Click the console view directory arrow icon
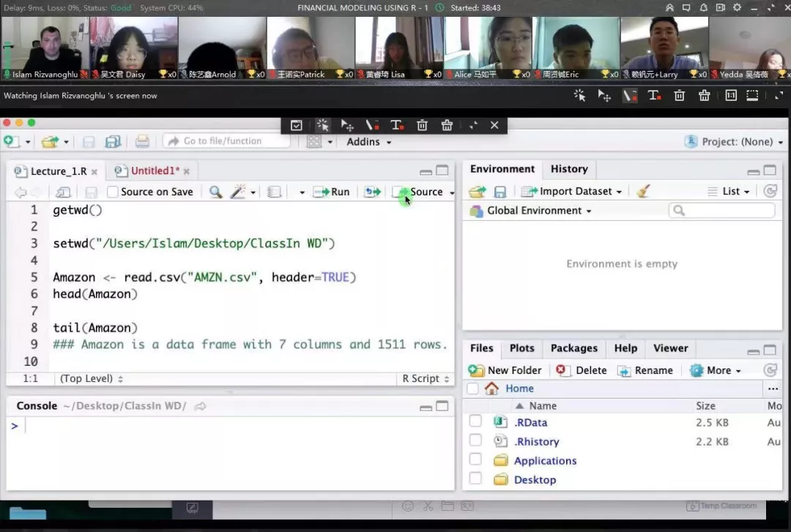The image size is (791, 532). click(x=200, y=406)
